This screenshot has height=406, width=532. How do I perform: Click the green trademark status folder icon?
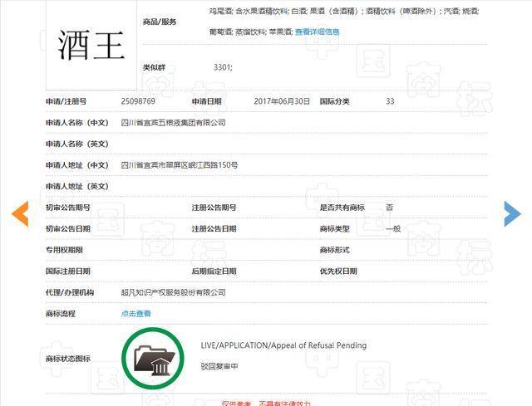[153, 359]
